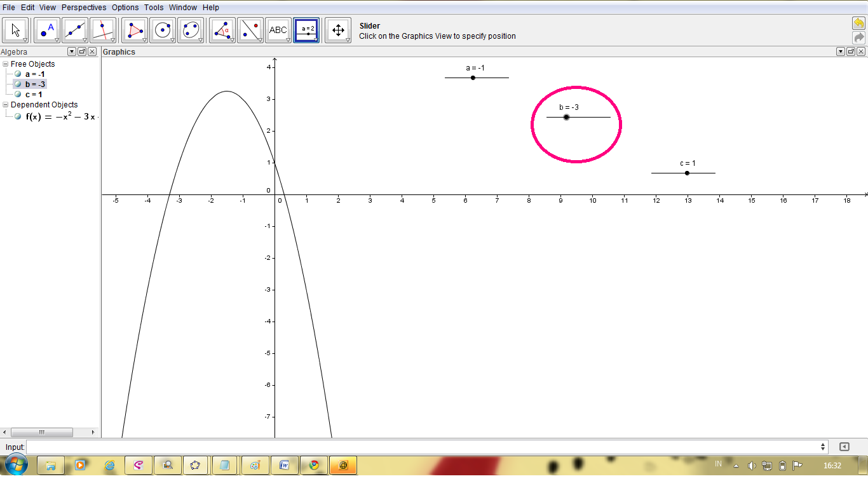Open the Window menu
868x488 pixels.
pyautogui.click(x=183, y=8)
